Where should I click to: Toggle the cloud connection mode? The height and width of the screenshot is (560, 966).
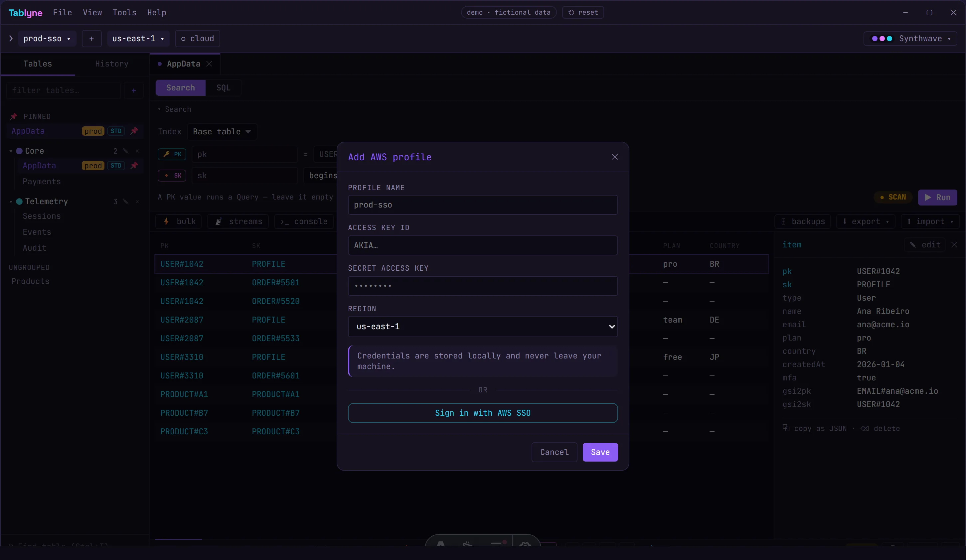point(197,39)
